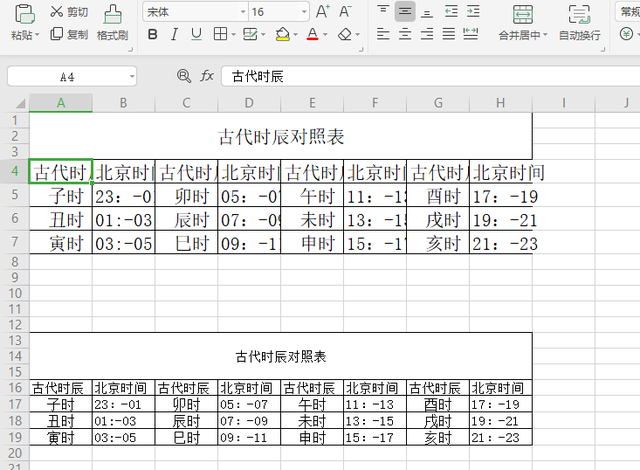640x470 pixels.
Task: Click the Select All corner triangle
Action: click(x=20, y=103)
